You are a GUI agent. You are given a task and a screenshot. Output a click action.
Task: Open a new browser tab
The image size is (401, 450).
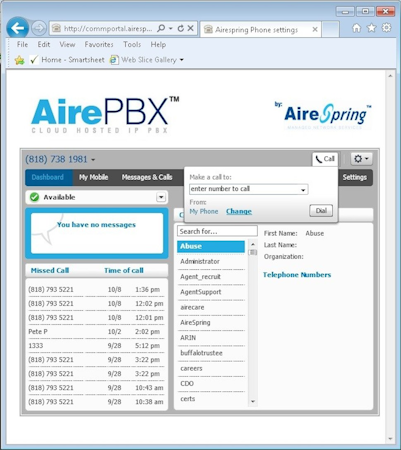tap(331, 29)
